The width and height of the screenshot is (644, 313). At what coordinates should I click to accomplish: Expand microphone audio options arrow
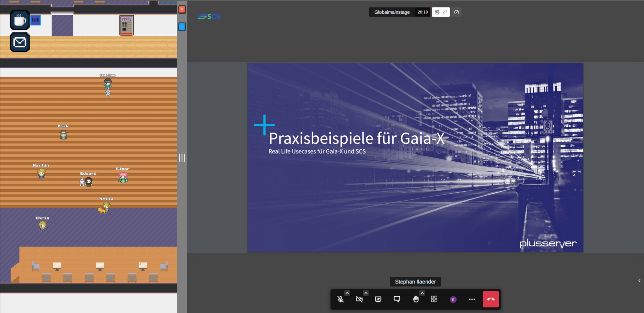[x=347, y=293]
